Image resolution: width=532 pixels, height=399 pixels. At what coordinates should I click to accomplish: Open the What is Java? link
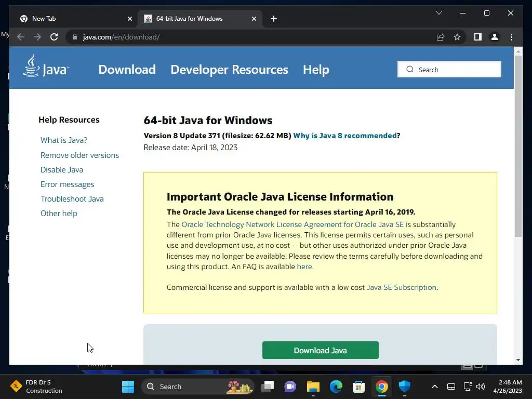(x=64, y=140)
